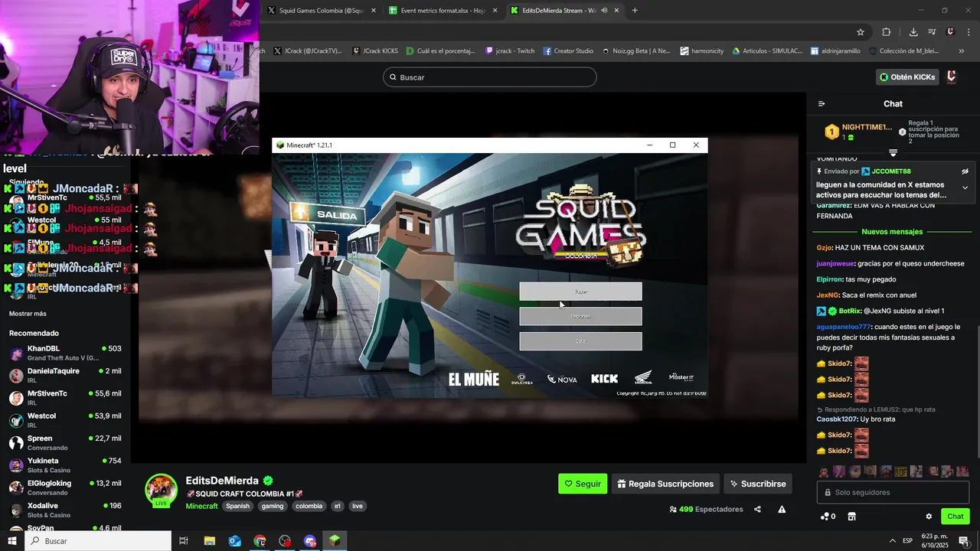
Task: Close the Squid Games Colombia tab
Action: pyautogui.click(x=374, y=11)
